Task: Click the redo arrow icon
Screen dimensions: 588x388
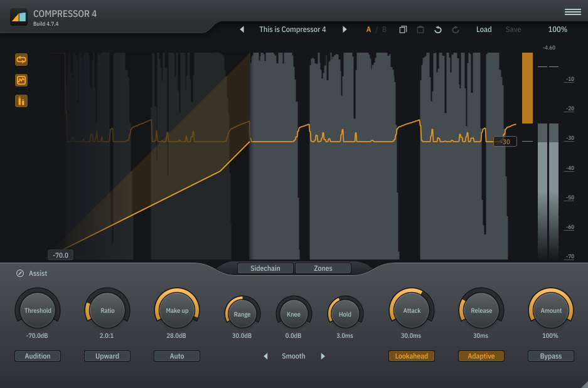Action: point(456,29)
